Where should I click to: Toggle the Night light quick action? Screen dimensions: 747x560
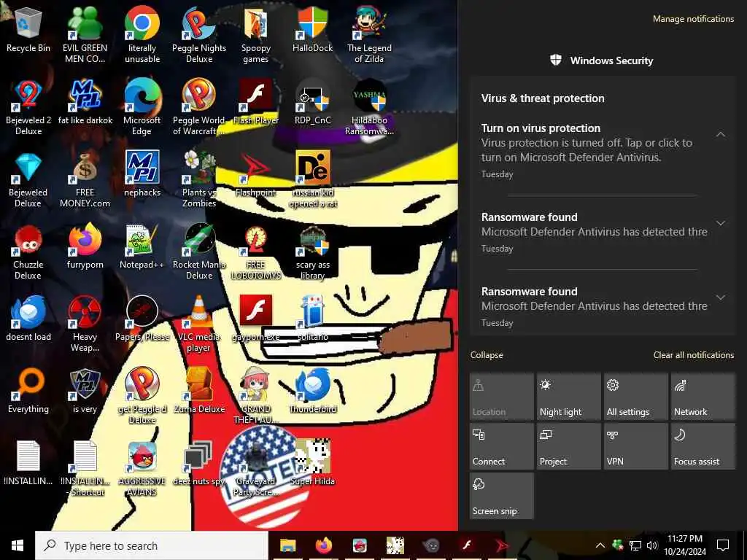coord(568,396)
